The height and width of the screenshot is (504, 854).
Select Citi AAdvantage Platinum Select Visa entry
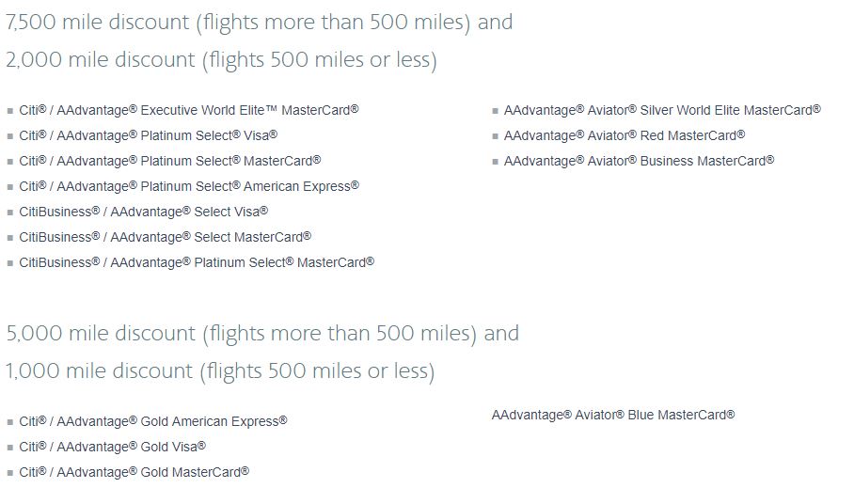tap(148, 135)
